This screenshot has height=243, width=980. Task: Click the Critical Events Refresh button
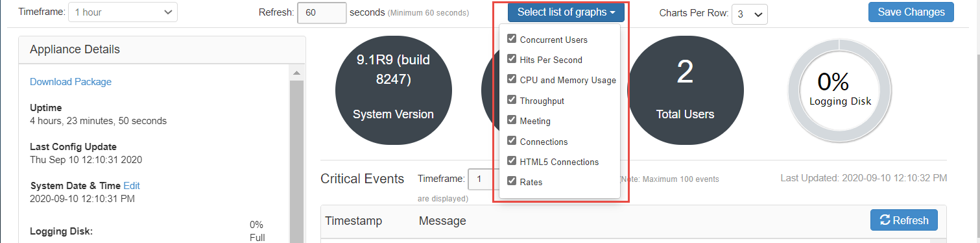[x=903, y=220]
